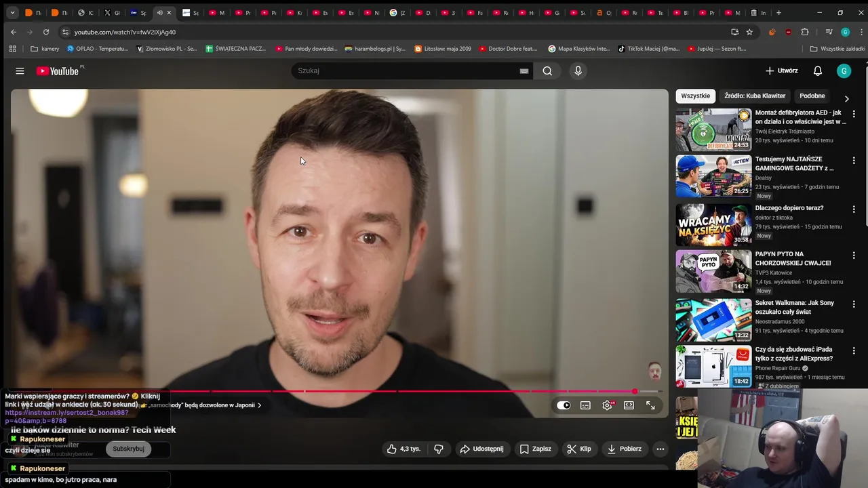Start voice search with the microphone icon
Image resolution: width=868 pixels, height=488 pixels.
tap(578, 70)
